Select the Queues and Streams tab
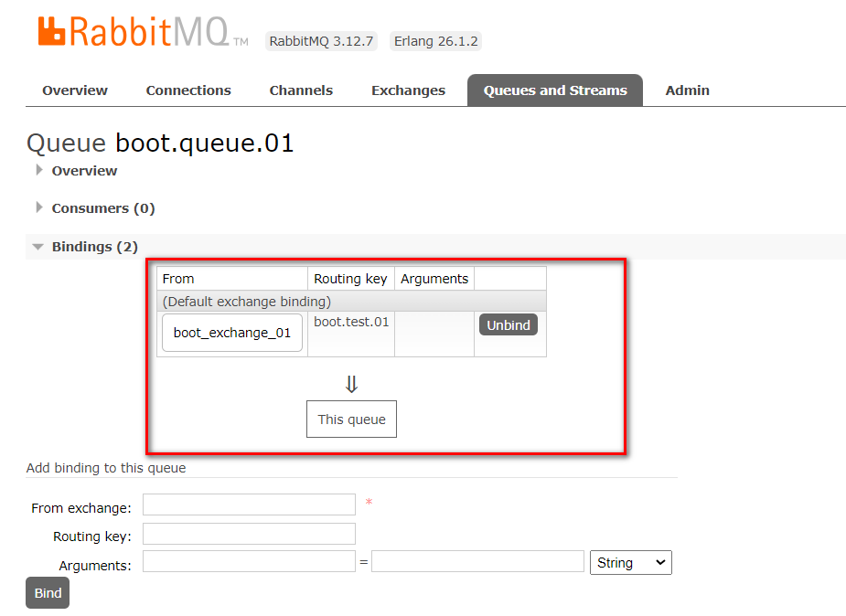Screen dimensions: 846x616 (x=555, y=90)
